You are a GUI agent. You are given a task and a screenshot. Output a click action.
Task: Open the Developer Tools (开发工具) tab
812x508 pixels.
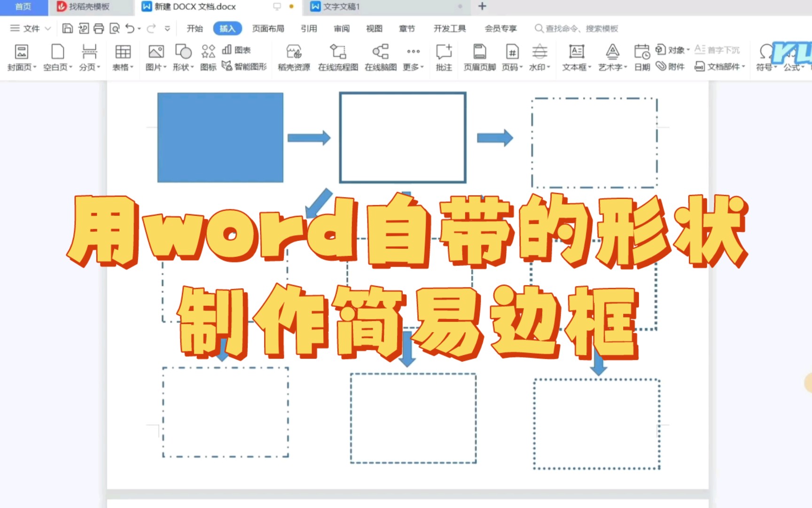tap(450, 29)
